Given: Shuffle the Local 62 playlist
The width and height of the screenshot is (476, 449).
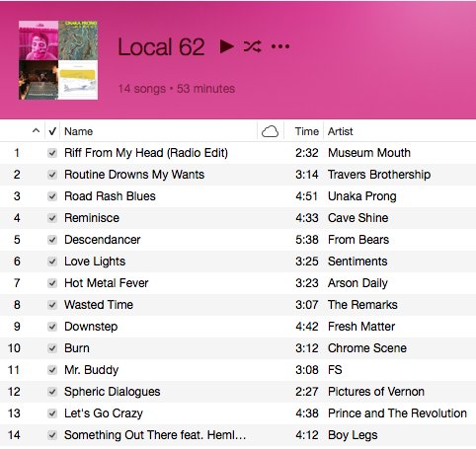Looking at the screenshot, I should point(253,46).
